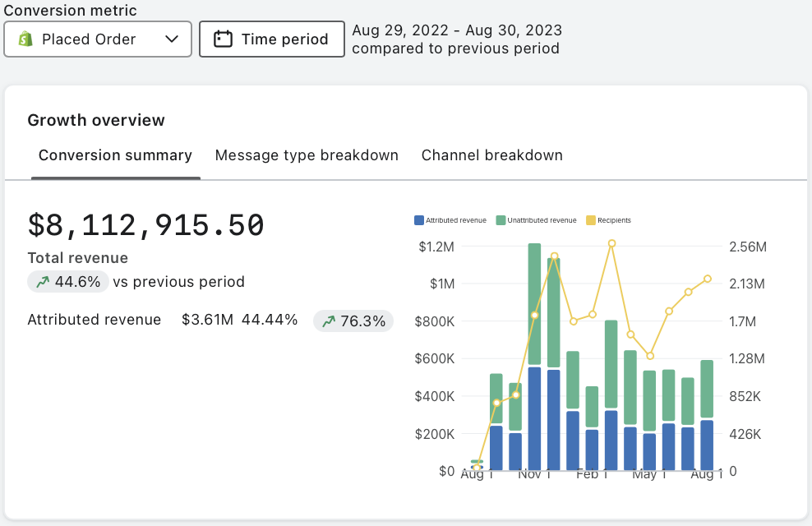Screen dimensions: 812x526
Task: Click the $3.61M attributed revenue value
Action: pyautogui.click(x=207, y=320)
